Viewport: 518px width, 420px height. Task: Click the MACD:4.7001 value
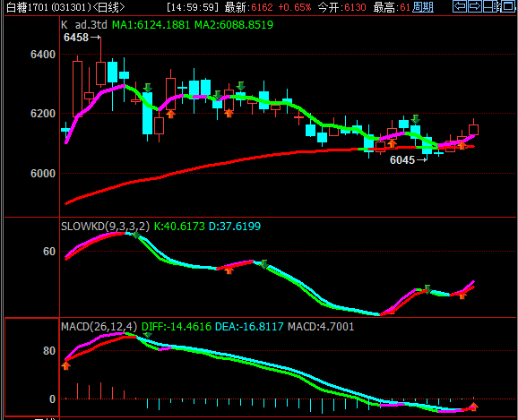pos(321,327)
